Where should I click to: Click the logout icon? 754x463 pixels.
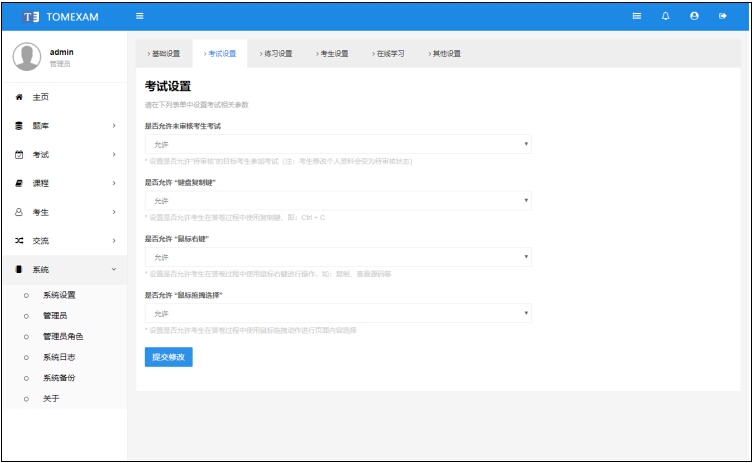[x=722, y=16]
